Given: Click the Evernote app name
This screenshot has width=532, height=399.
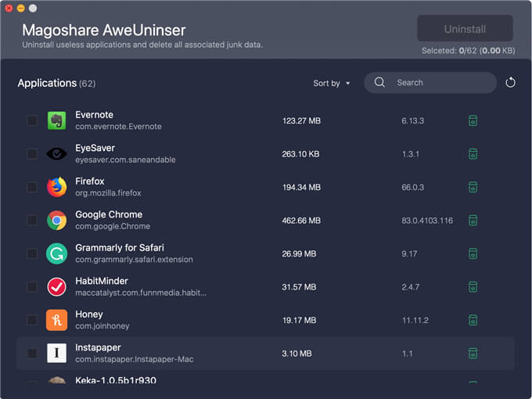Looking at the screenshot, I should click(x=95, y=115).
